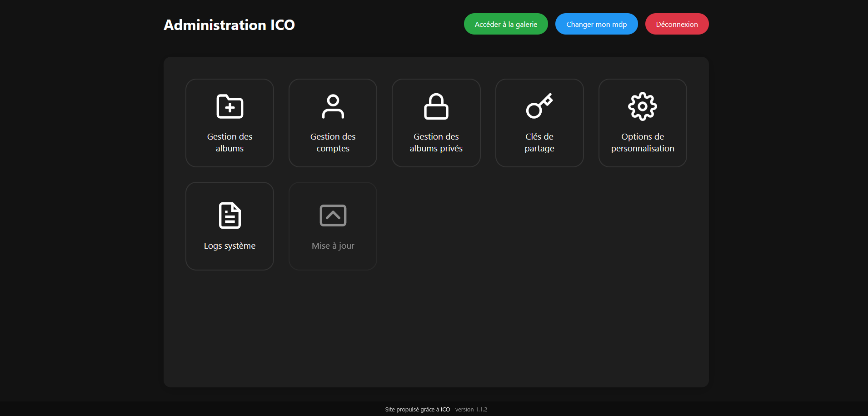Click the "Administration ICO" page title
This screenshot has height=416, width=868.
tap(229, 25)
